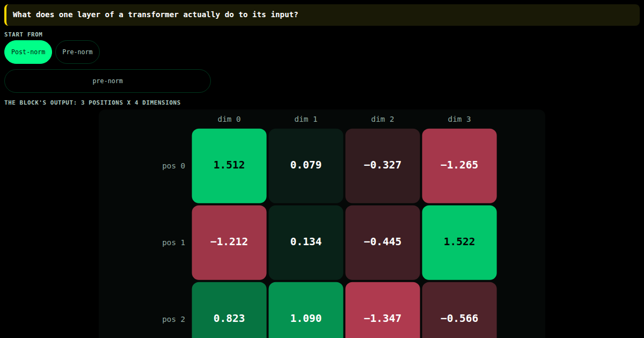Viewport: 644px width, 338px height.
Task: Click the −1.212 cell in pos 1
Action: (229, 243)
